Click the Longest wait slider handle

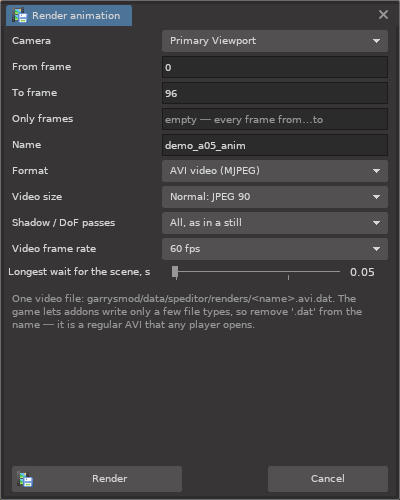(x=175, y=272)
